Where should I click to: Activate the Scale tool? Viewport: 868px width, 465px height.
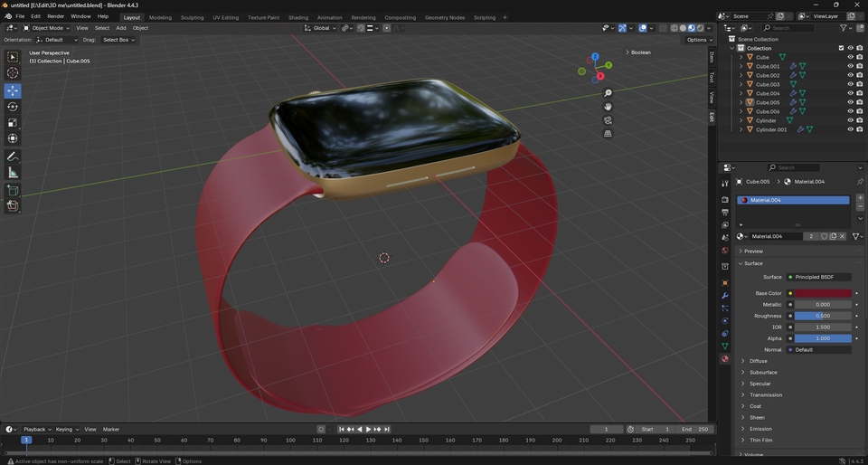point(13,123)
